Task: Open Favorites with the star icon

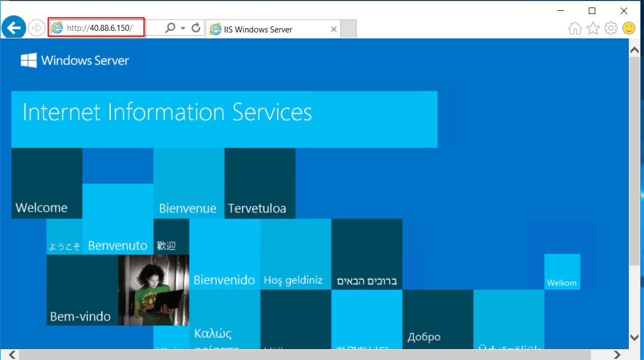Action: point(593,28)
